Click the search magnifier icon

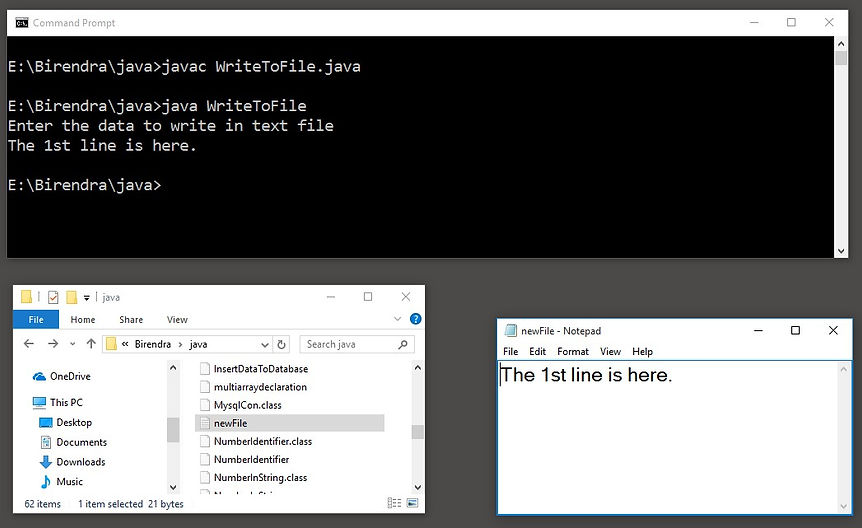403,344
